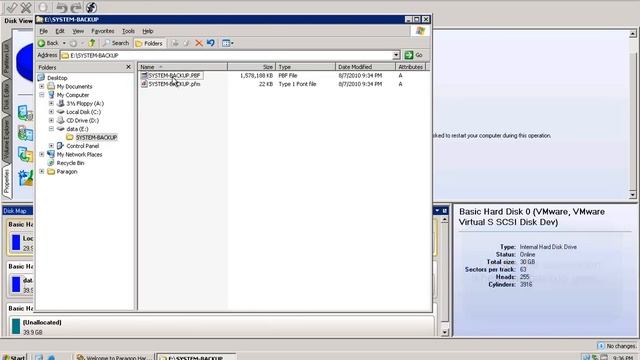Open the Edit menu
This screenshot has width=640, height=360.
60,31
